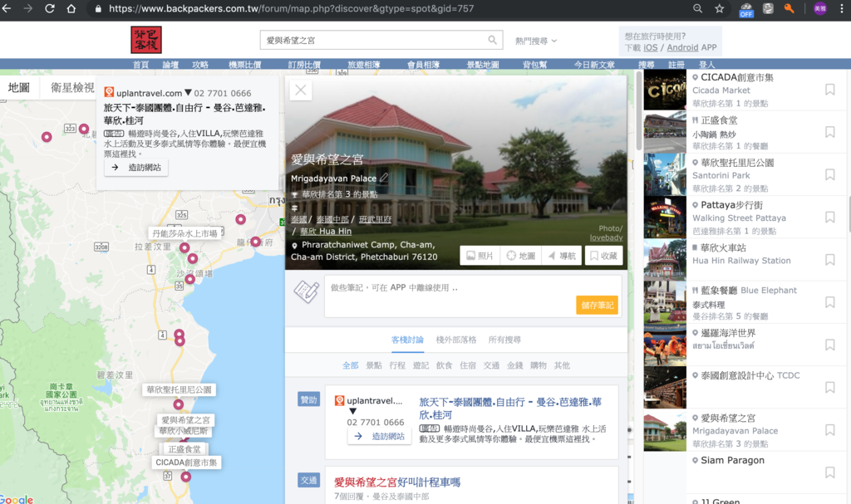Click the 丹能莎朵水上市場 map pin
851x504 pixels.
click(x=184, y=247)
